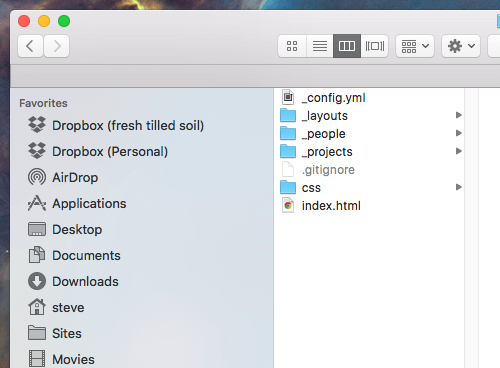Switch to Cover Flow view

click(375, 46)
